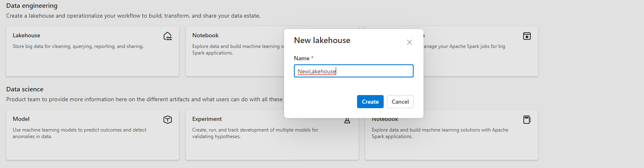
Task: Focus the lakehouse Name input field
Action: pos(353,71)
